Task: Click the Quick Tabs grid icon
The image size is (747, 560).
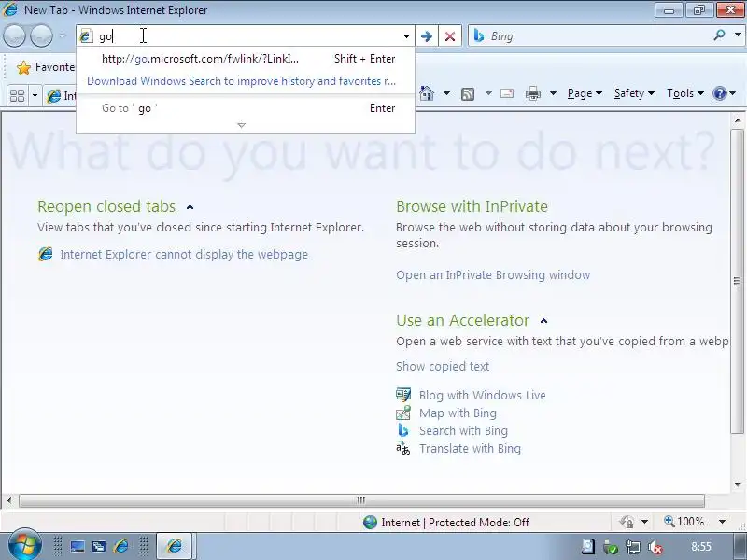Action: [x=17, y=96]
